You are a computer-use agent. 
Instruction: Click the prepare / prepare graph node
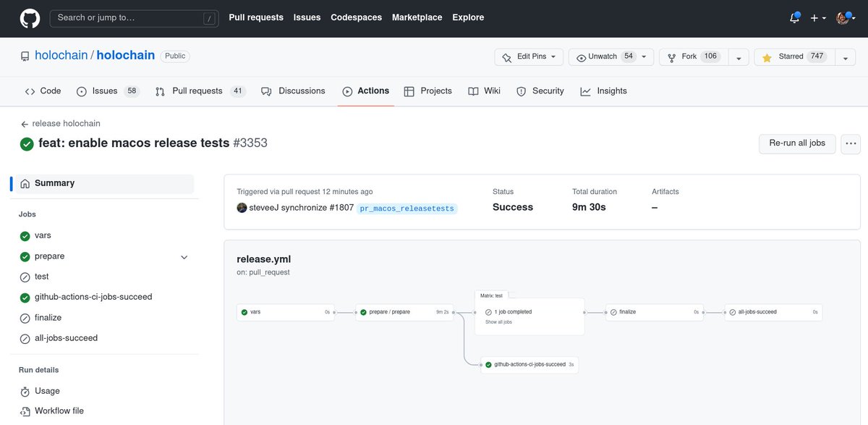[404, 312]
